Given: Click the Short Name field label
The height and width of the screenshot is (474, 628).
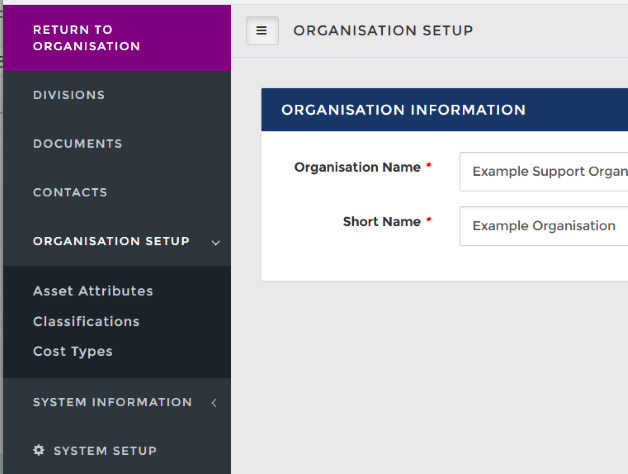Looking at the screenshot, I should 381,222.
